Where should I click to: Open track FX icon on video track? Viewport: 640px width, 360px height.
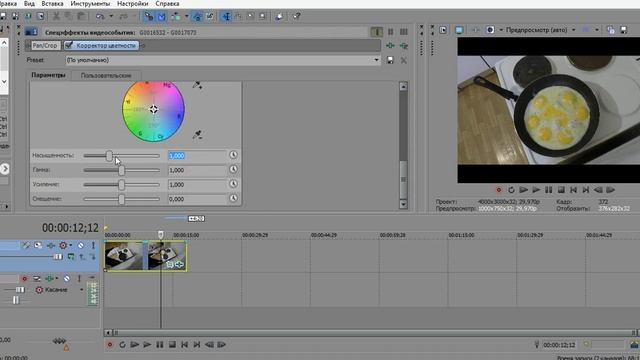coord(51,245)
